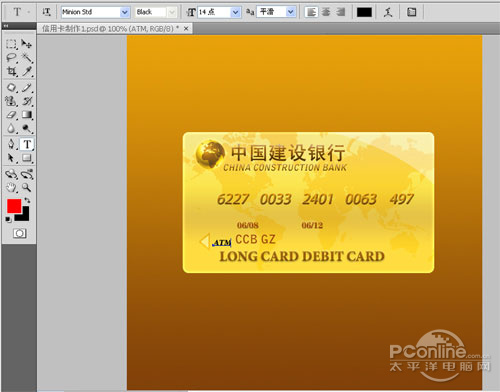Screen dimensions: 500x392
Task: Select the Rectangular Marquee tool
Action: [x=11, y=44]
